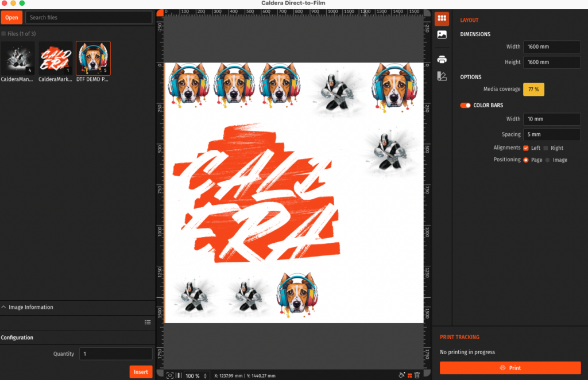Click the cursor coordinates readout
The height and width of the screenshot is (380, 588).
coord(245,375)
